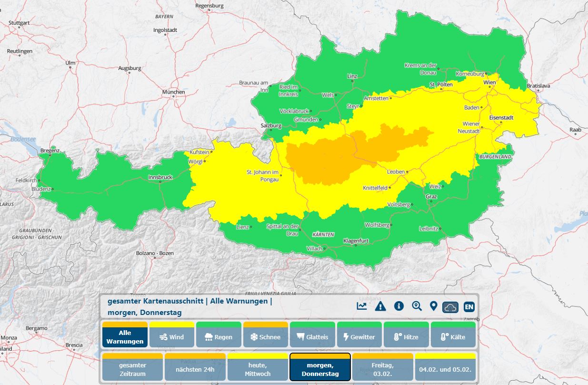Image resolution: width=588 pixels, height=385 pixels.
Task: Toggle Kälte warnings on
Action: click(453, 336)
